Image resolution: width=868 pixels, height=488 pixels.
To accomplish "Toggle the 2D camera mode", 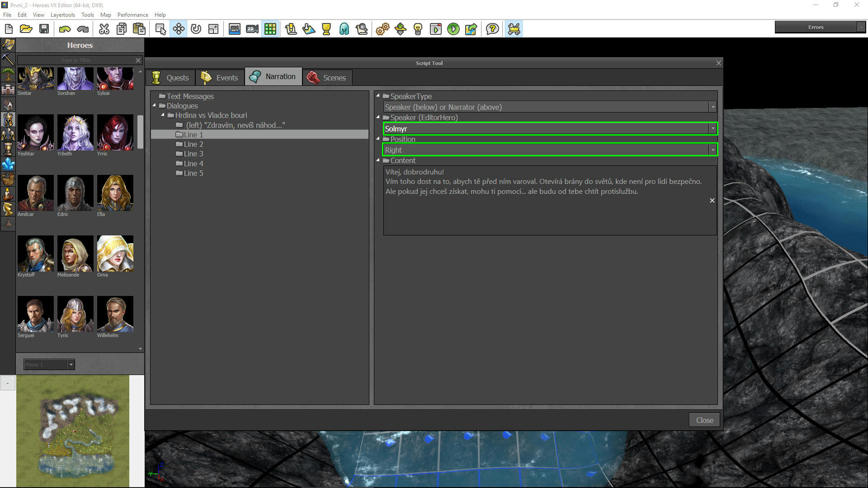I will click(x=252, y=29).
